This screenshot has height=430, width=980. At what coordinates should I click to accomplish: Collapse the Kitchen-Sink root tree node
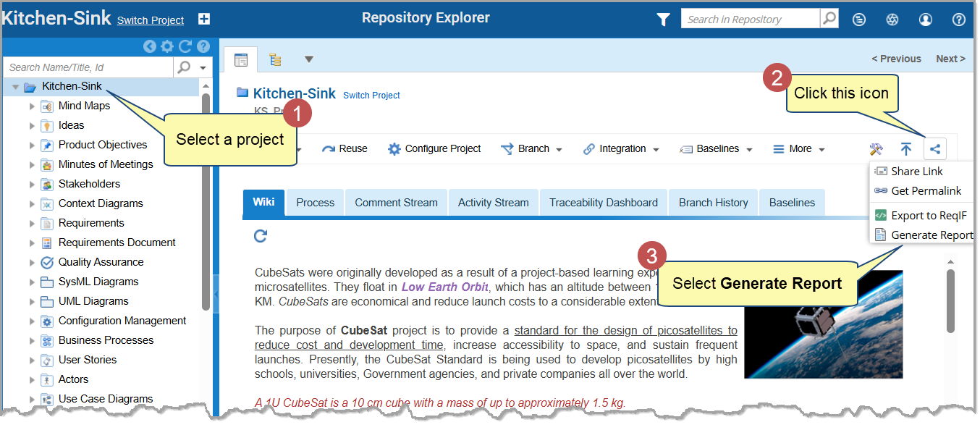tap(15, 88)
